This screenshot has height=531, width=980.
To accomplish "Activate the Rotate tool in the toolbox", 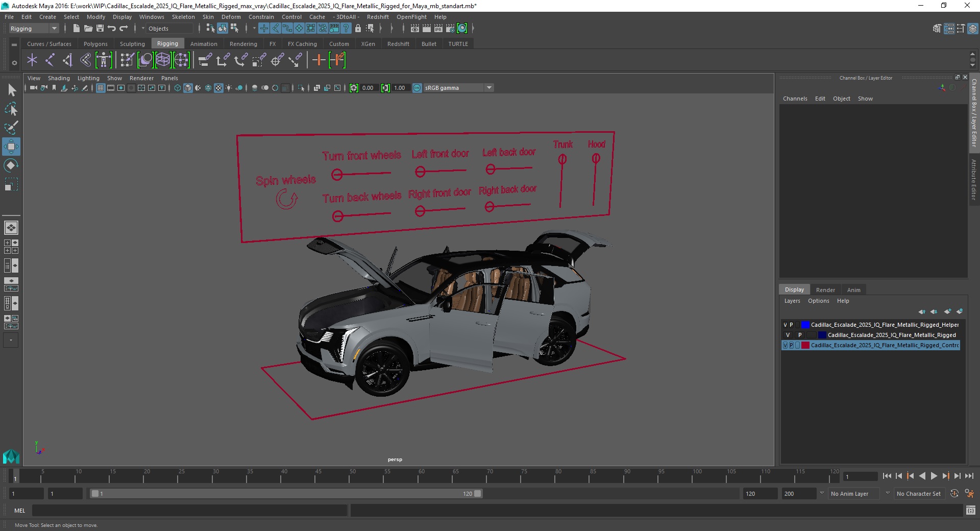I will click(x=11, y=165).
